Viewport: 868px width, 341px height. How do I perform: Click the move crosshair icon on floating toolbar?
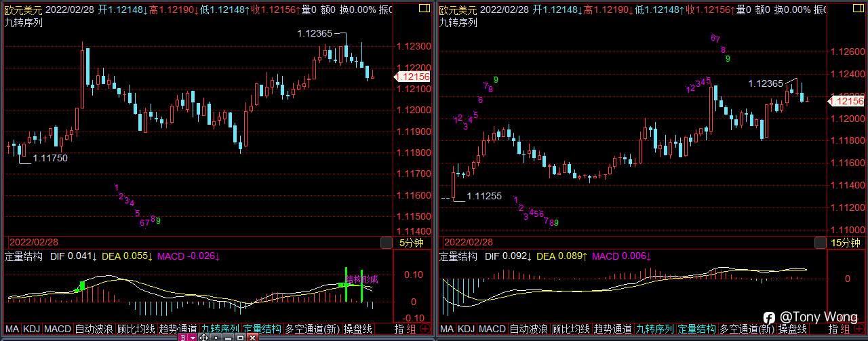point(203,337)
